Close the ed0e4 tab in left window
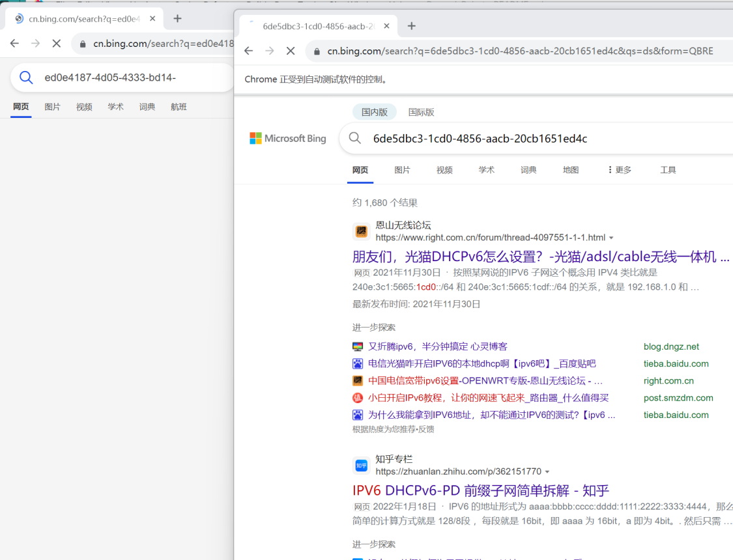Viewport: 733px width, 560px height. click(152, 19)
